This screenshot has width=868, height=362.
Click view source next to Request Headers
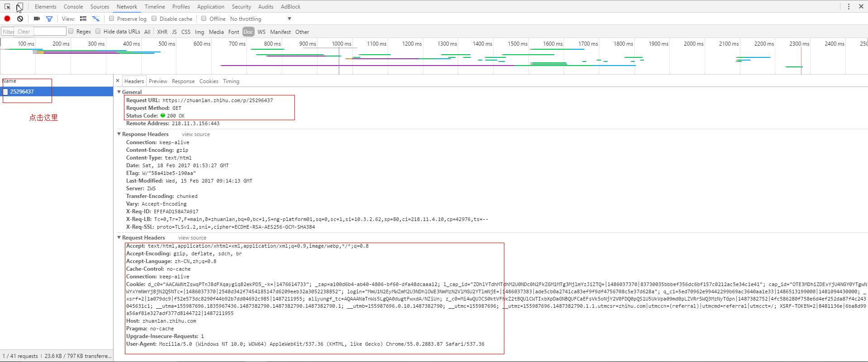192,238
